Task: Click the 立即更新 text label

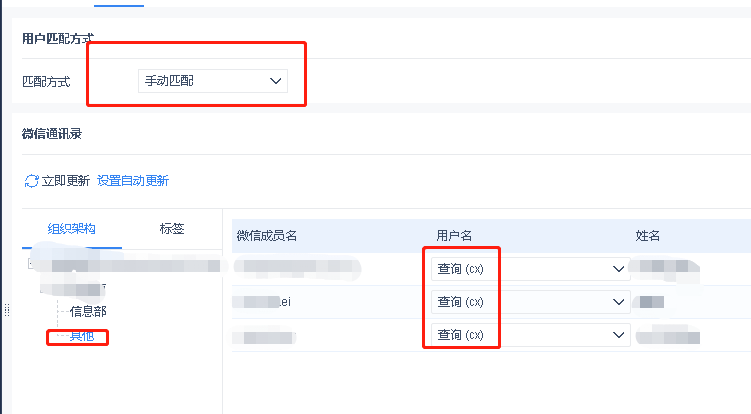Action: 66,181
